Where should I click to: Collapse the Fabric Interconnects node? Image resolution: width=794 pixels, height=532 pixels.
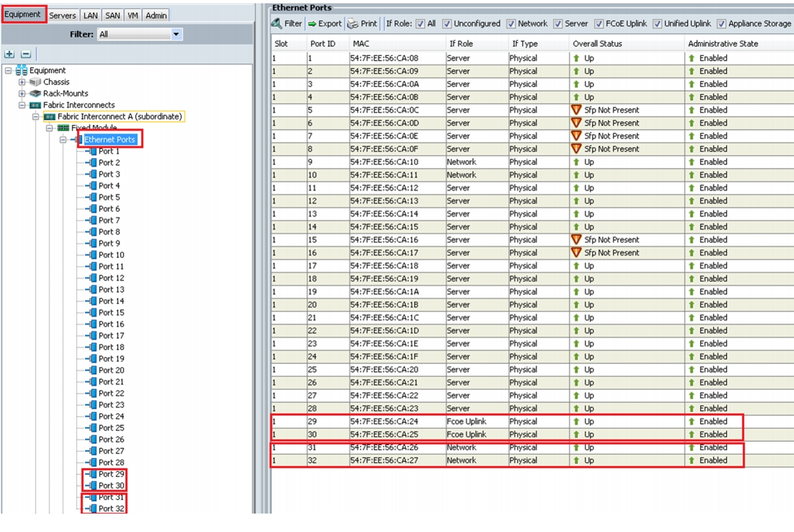pyautogui.click(x=22, y=105)
